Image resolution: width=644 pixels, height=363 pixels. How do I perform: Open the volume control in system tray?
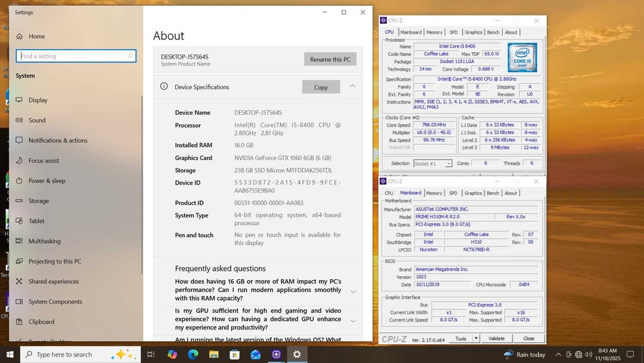589,355
